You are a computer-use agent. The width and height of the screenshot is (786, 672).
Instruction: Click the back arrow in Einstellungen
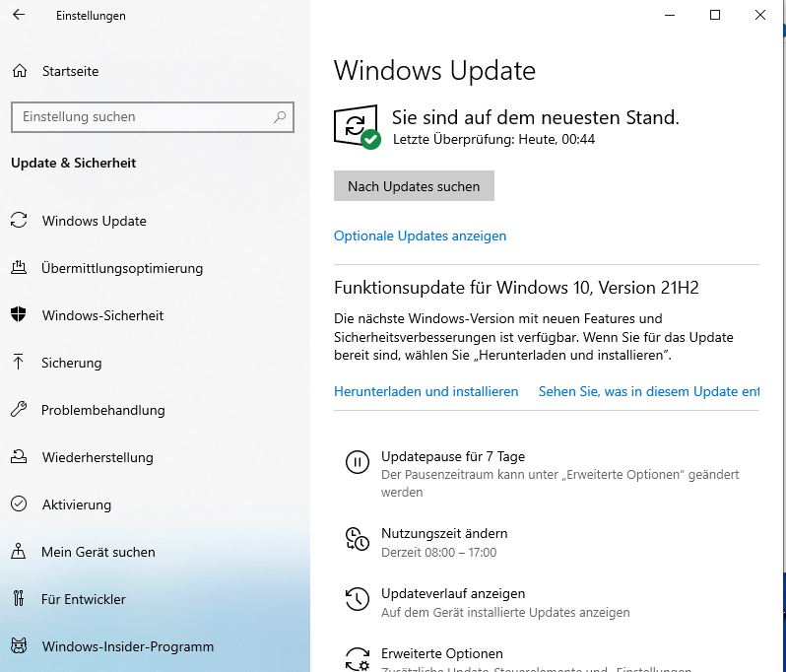(19, 15)
